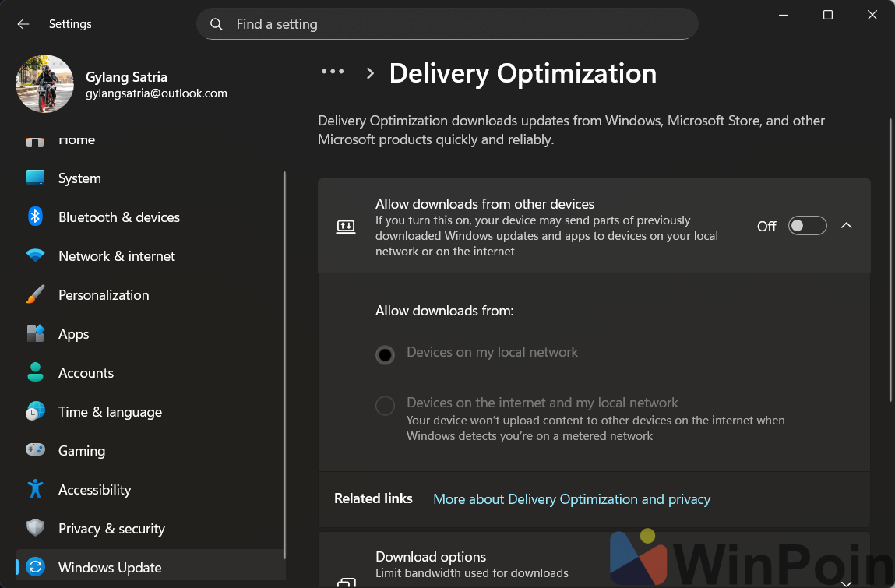Click the Time & language globe icon
895x588 pixels.
[35, 411]
